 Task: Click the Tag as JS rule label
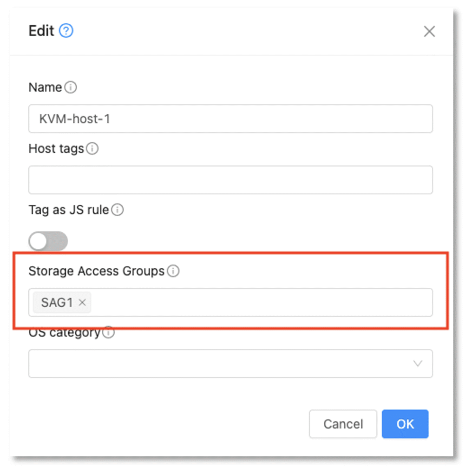(x=69, y=210)
